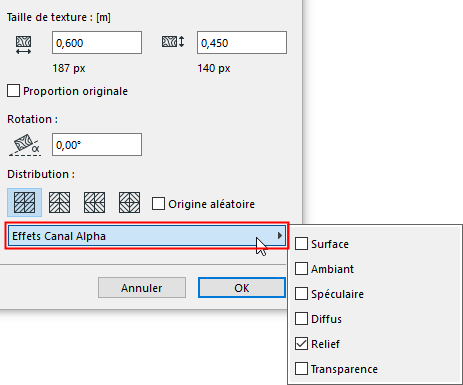Select the second distribution tiling pattern
Screen dimensions: 463x385
click(x=60, y=202)
